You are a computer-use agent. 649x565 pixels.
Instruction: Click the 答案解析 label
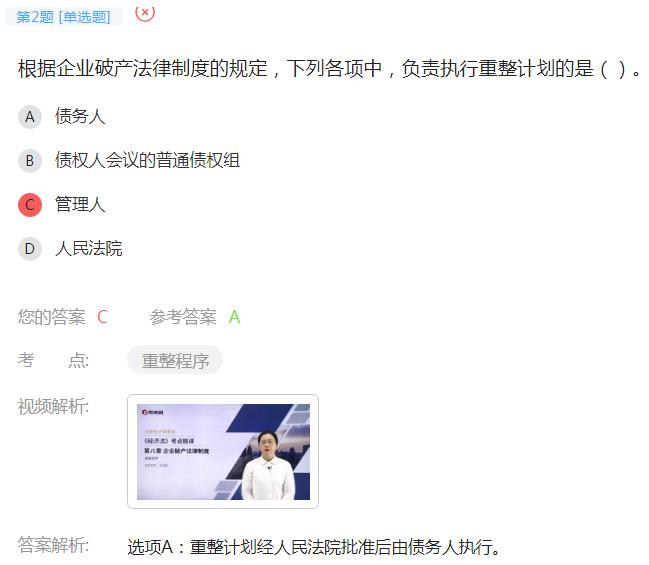click(53, 545)
